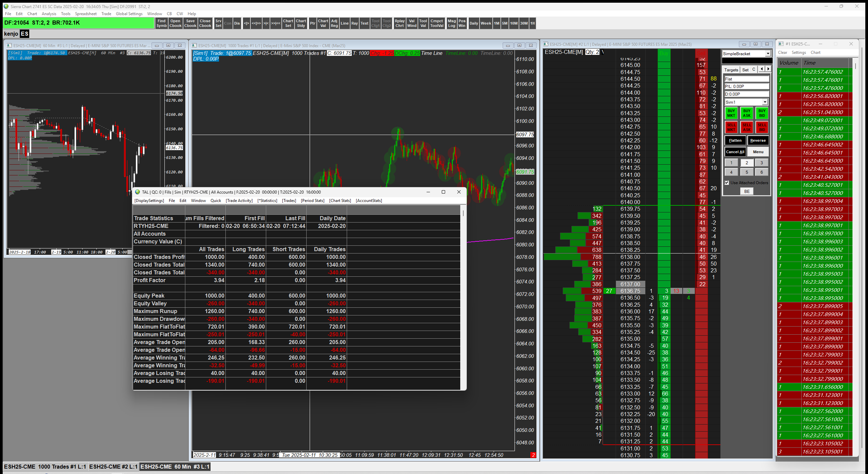The image size is (868, 474).
Task: Select quantity preset 2 button
Action: pyautogui.click(x=746, y=163)
